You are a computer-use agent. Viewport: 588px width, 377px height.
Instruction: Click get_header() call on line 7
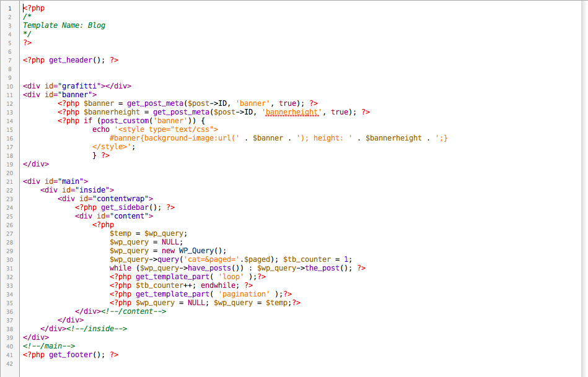tap(77, 60)
